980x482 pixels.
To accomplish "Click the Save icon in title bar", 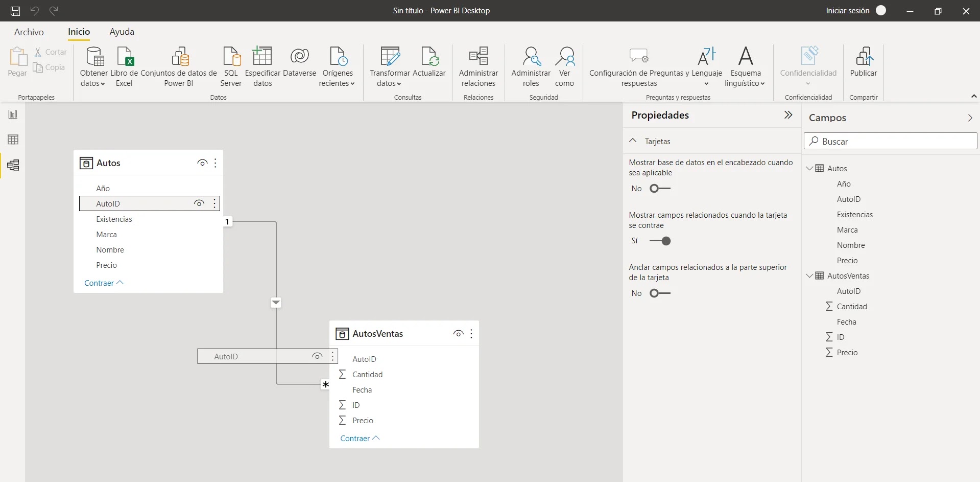I will point(15,11).
